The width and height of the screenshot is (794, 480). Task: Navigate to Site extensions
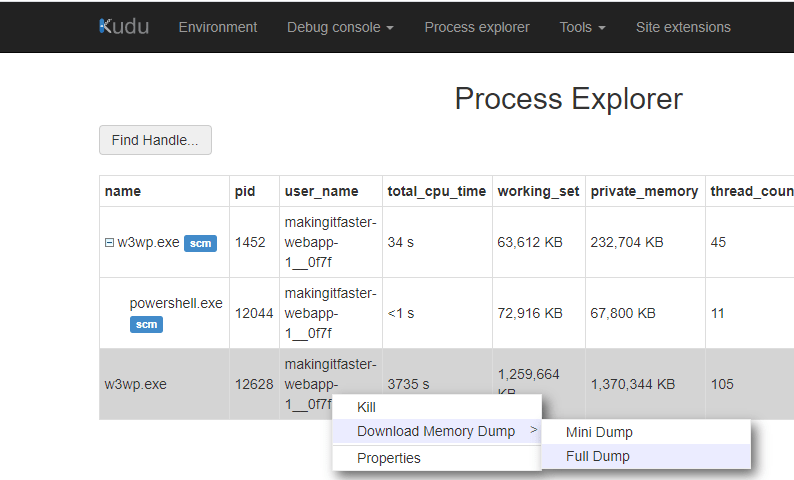tap(683, 27)
